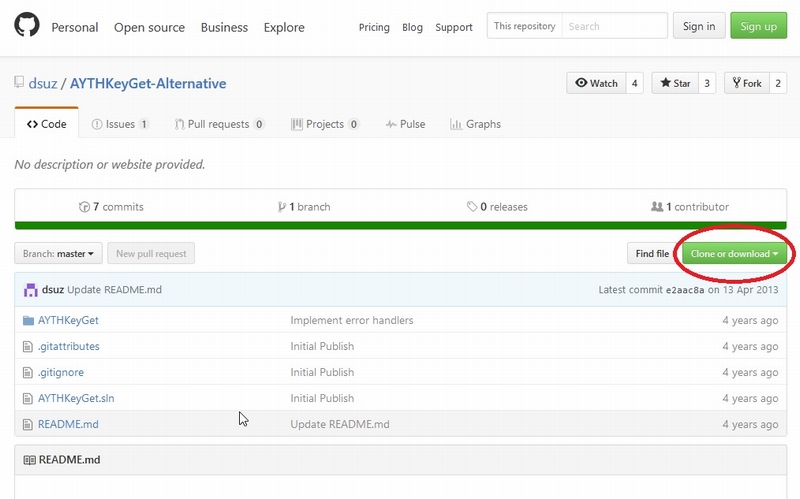800x499 pixels.
Task: Open dsuz author link in commit row
Action: (x=53, y=289)
